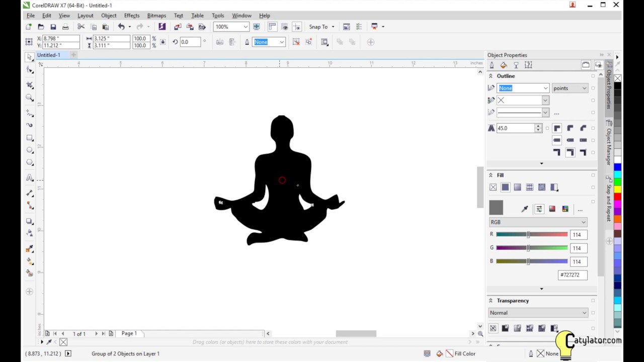The height and width of the screenshot is (362, 644).
Task: Open the File menu
Action: [x=31, y=16]
